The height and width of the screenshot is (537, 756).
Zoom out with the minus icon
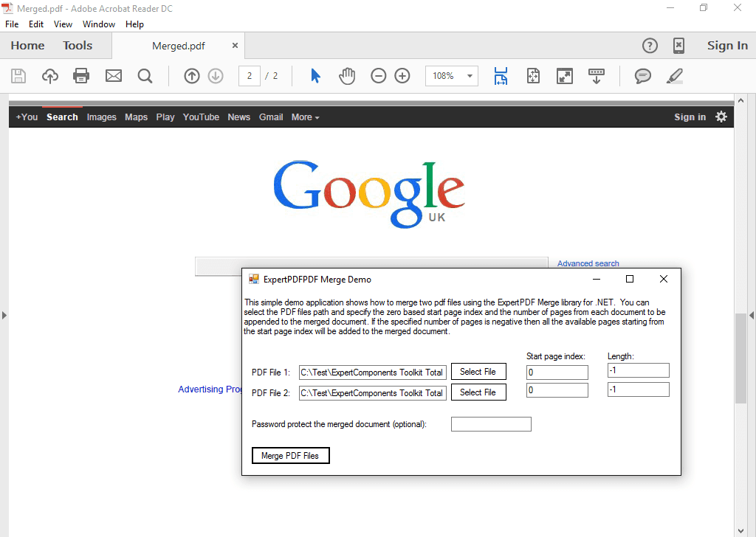379,76
